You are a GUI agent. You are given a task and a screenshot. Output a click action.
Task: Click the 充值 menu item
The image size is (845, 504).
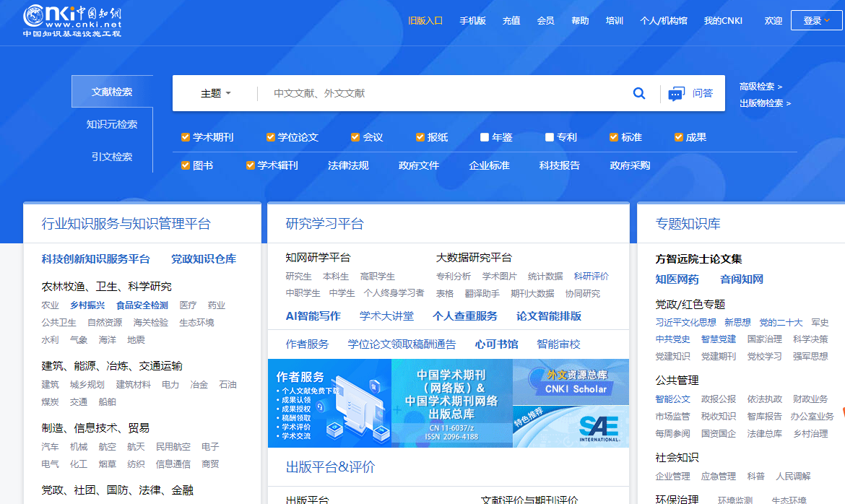pos(511,21)
